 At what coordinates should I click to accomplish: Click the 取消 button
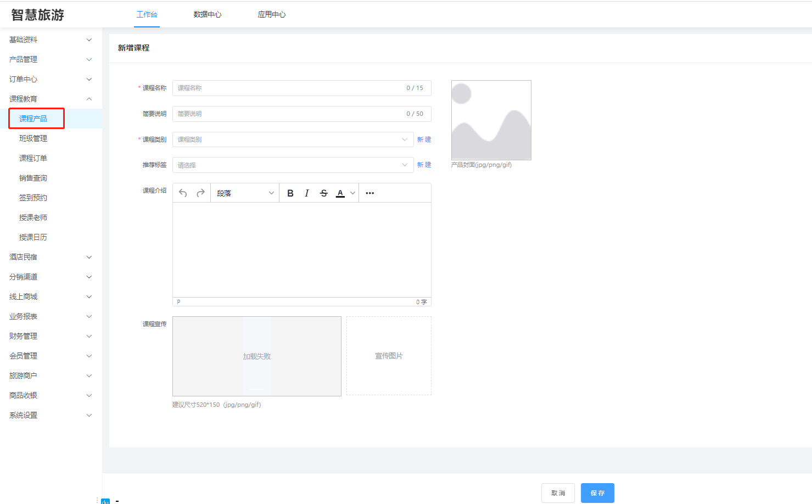coord(558,493)
